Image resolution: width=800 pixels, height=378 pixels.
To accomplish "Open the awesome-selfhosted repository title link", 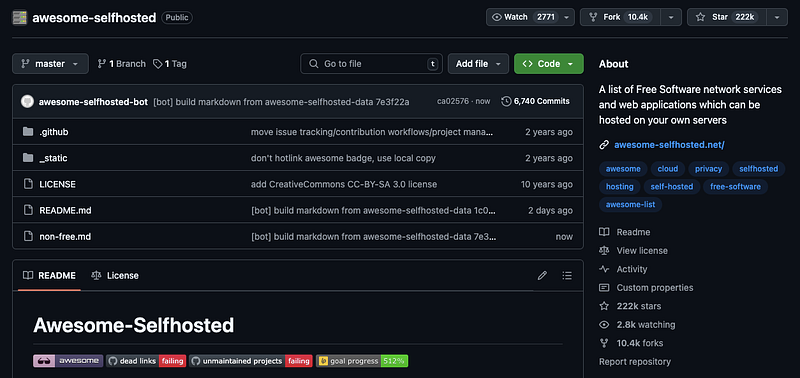I will click(94, 18).
